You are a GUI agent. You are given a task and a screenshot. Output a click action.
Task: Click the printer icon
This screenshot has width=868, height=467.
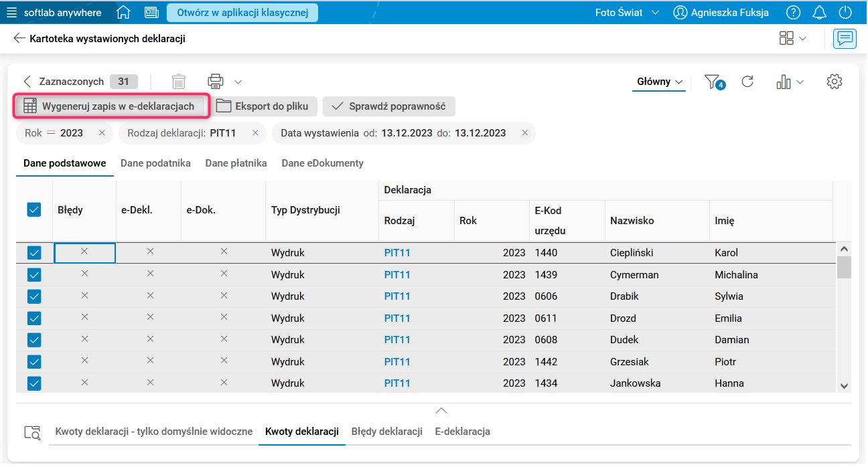click(216, 82)
